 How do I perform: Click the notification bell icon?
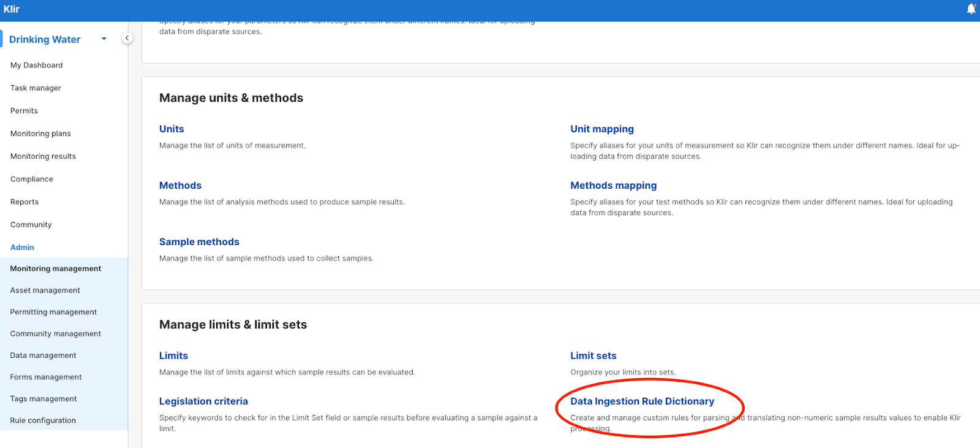(971, 9)
